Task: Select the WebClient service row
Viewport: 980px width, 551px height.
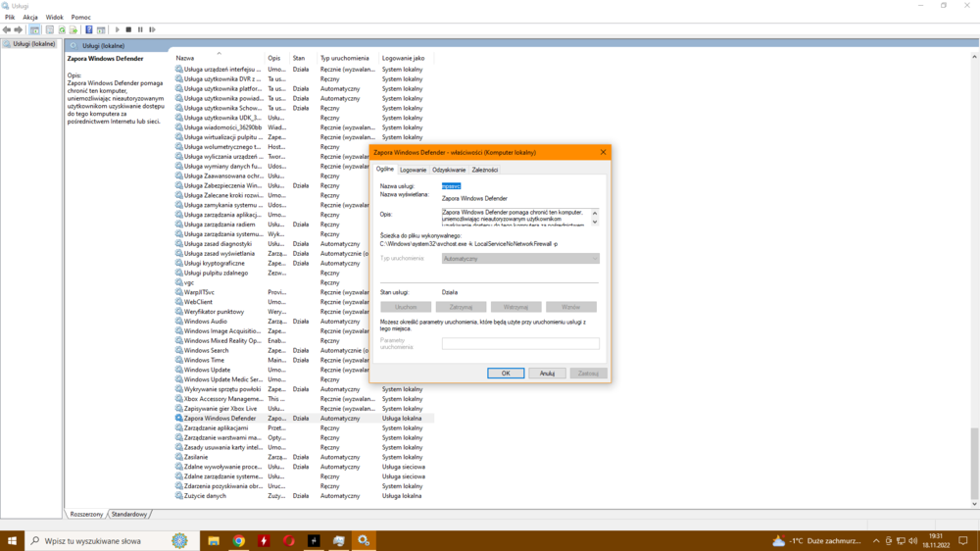Action: 304,302
